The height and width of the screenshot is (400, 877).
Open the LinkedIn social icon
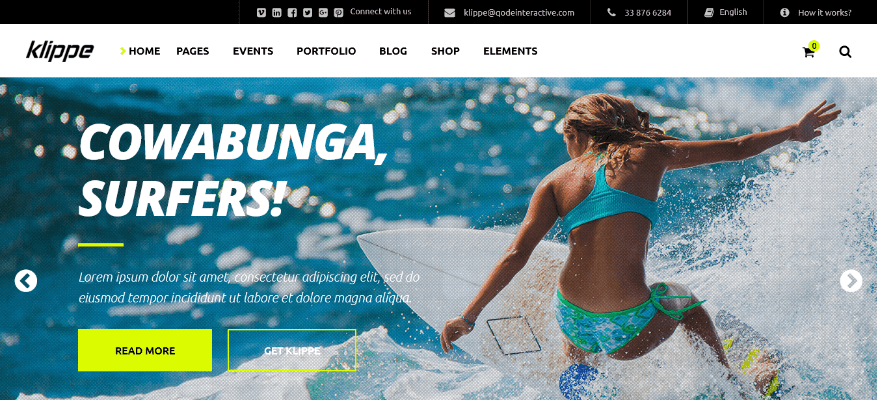tap(277, 12)
